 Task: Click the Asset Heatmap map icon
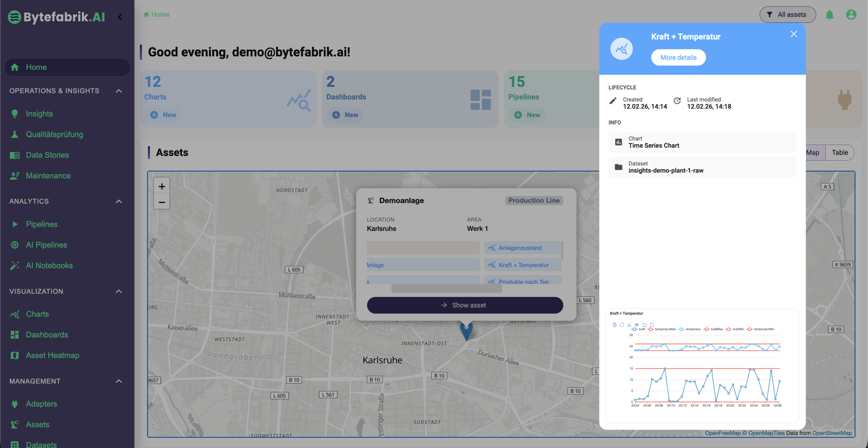tap(15, 356)
